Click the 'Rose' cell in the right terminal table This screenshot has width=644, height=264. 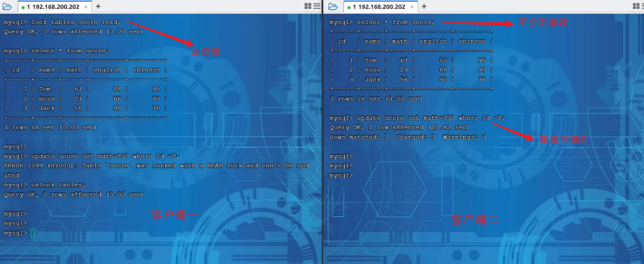coord(372,70)
